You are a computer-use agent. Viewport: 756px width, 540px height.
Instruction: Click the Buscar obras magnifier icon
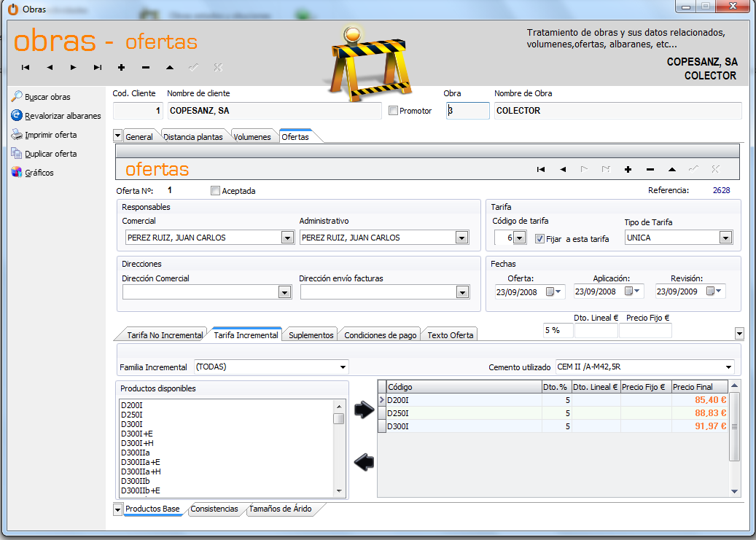pos(17,97)
